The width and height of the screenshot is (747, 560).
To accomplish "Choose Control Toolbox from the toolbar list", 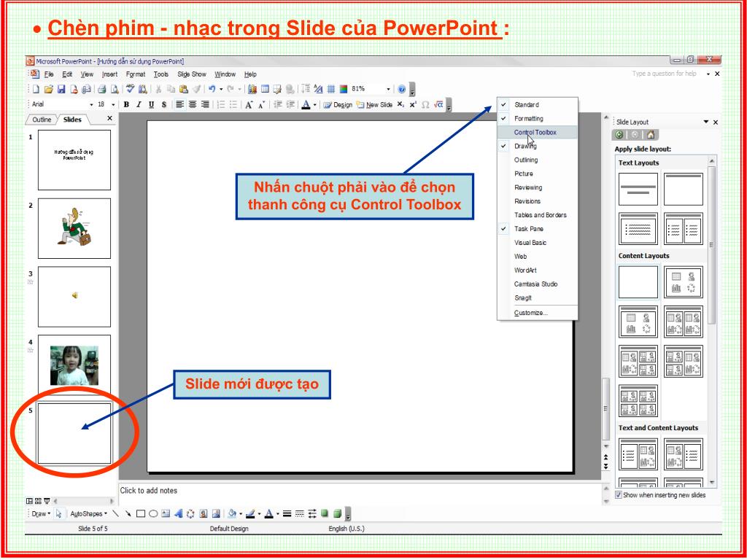I will [538, 133].
